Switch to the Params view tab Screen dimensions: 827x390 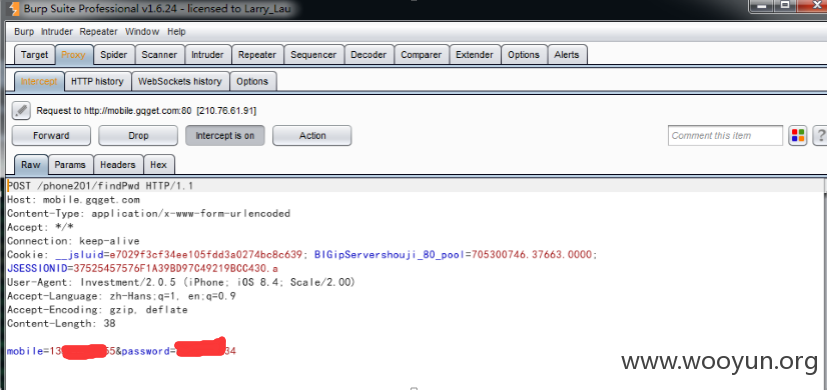click(x=70, y=165)
